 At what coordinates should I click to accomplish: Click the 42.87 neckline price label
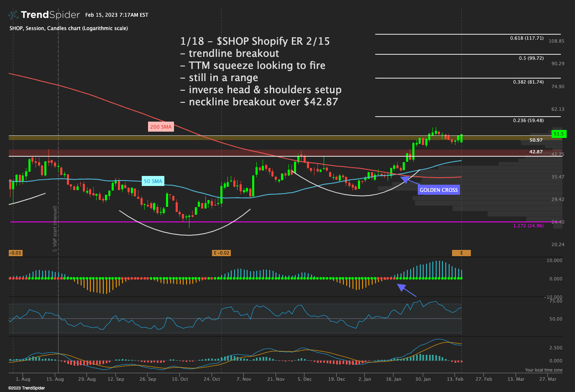pos(536,152)
